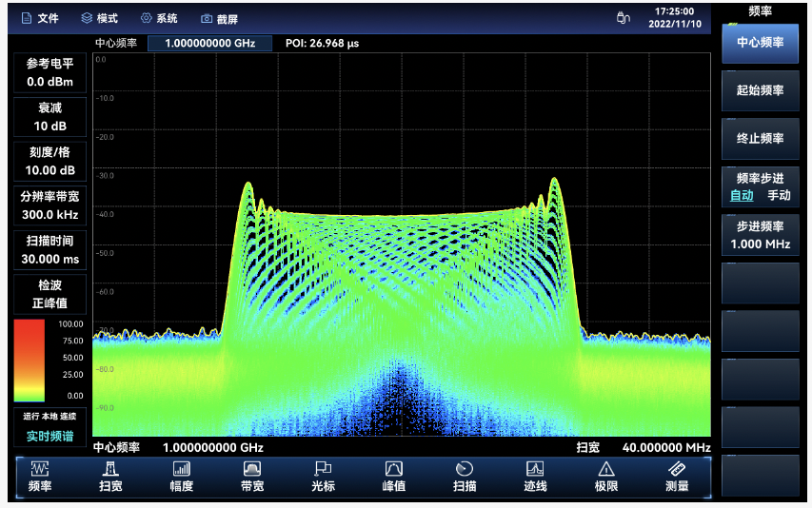Open the 频率 frequency icon in bottom toolbar

(40, 469)
